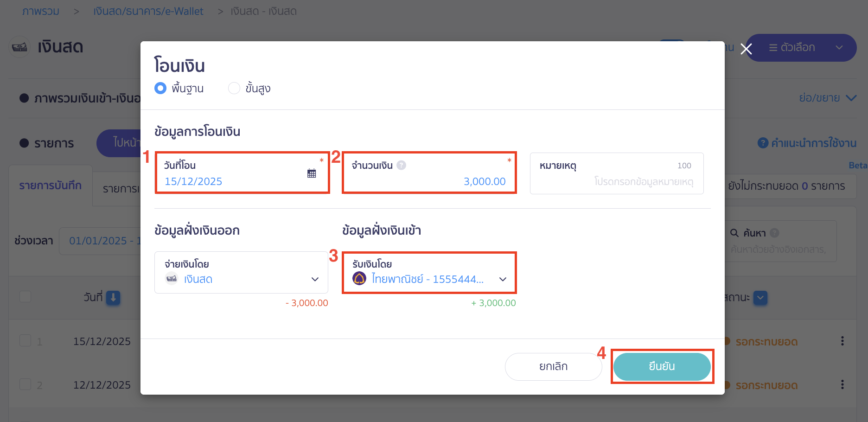Select the พื้นฐาน radio button
The height and width of the screenshot is (422, 868).
click(160, 88)
